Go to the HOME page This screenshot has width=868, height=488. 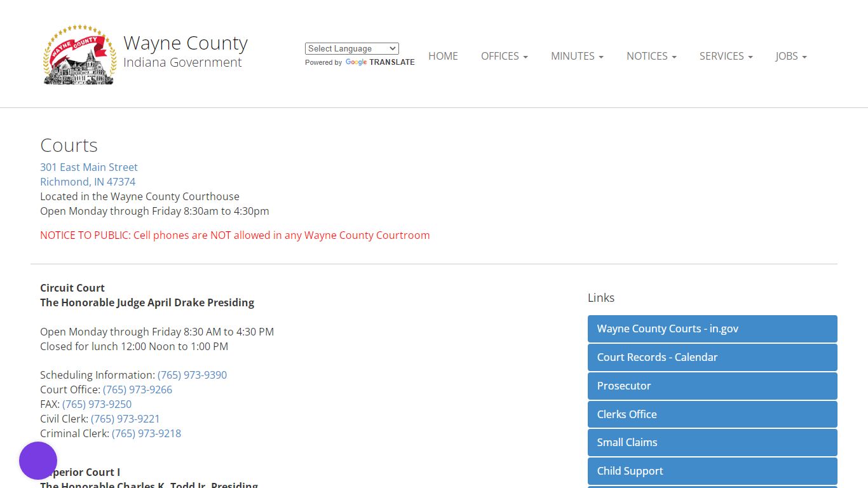tap(443, 56)
